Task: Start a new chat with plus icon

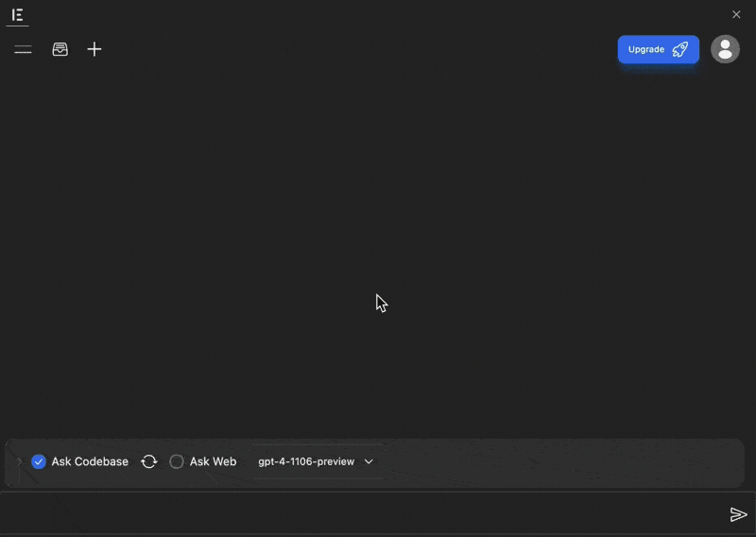Action: click(x=94, y=49)
